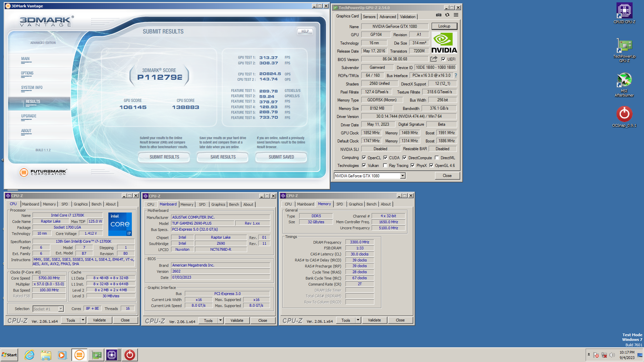
Task: Click the GPU-Z refresh icon
Action: [x=447, y=15]
